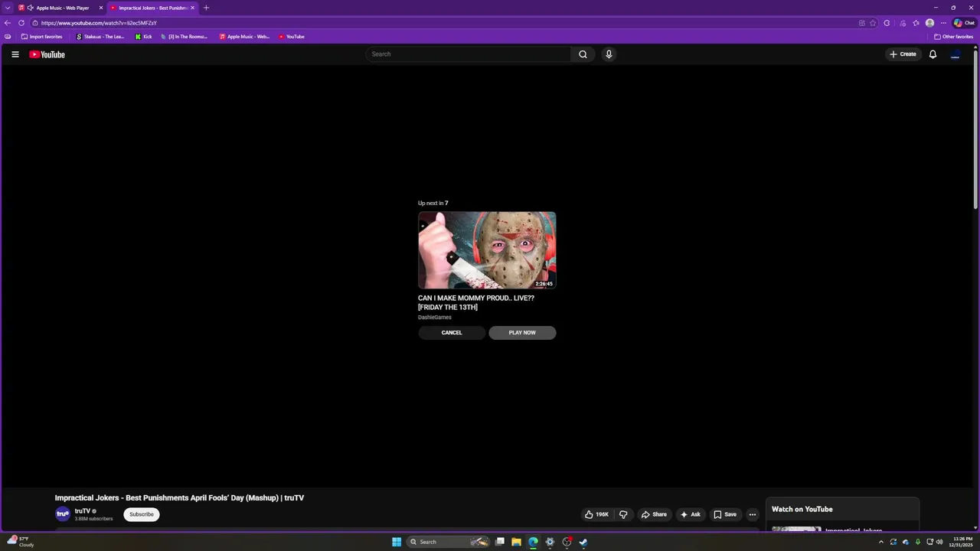Open the Kick bookmark
This screenshot has height=551, width=980.
(x=143, y=37)
